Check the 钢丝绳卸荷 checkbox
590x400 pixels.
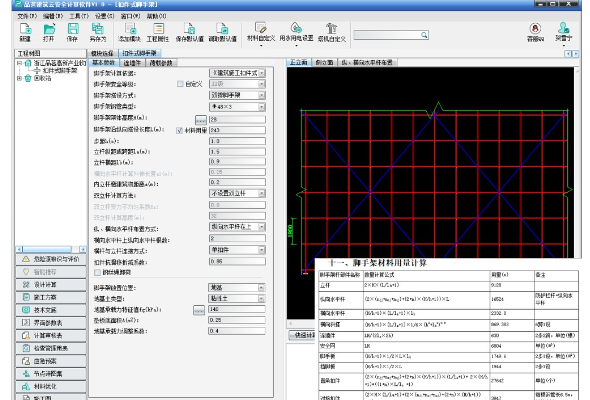(97, 272)
